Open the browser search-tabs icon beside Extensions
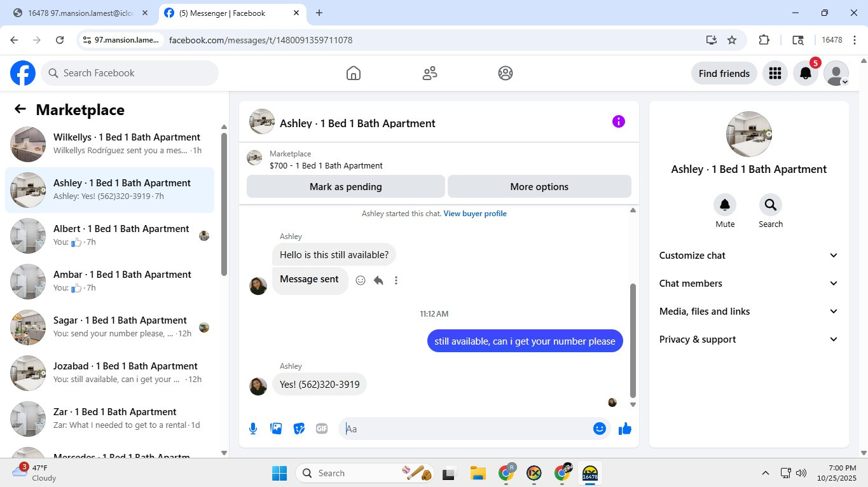 798,40
